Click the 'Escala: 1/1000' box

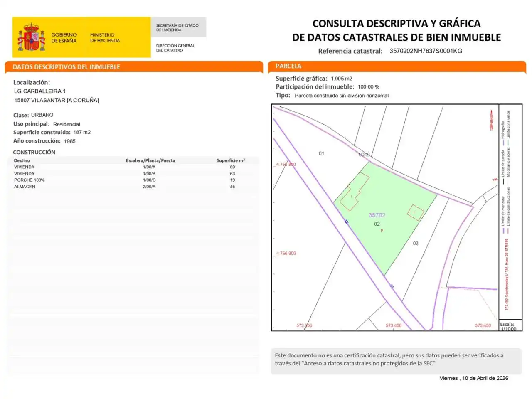[x=510, y=326]
